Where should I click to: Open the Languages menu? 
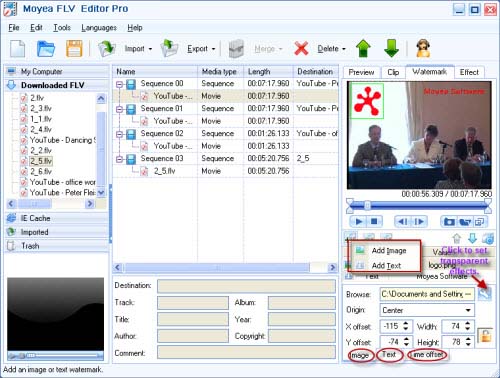[x=99, y=28]
